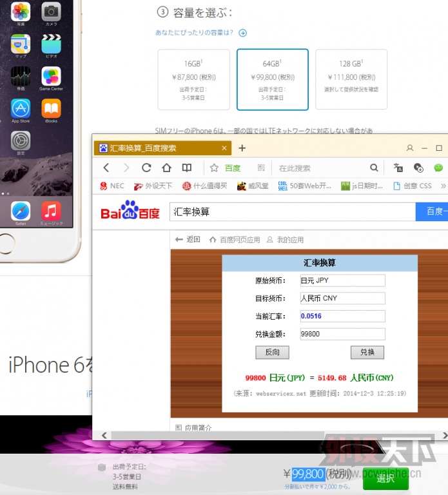Click the 返回 back link

pyautogui.click(x=188, y=240)
